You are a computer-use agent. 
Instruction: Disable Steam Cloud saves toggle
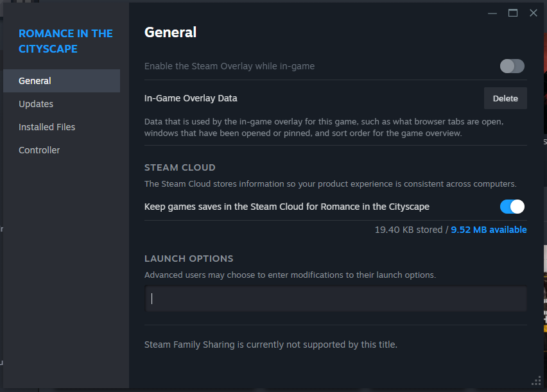click(x=512, y=207)
